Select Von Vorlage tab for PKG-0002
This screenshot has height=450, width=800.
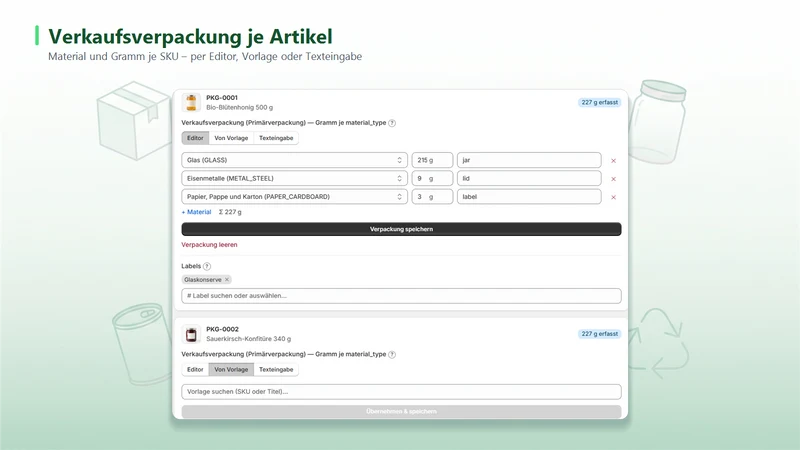[x=231, y=370]
